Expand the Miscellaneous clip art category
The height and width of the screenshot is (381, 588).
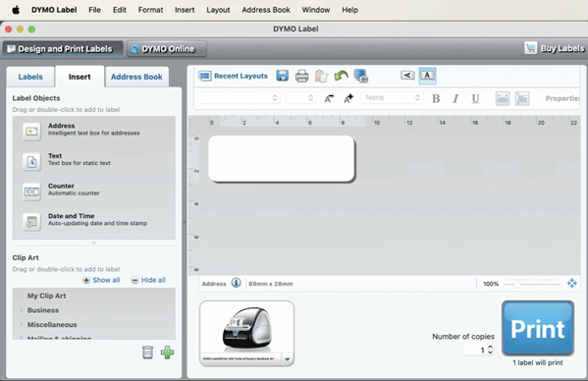21,324
